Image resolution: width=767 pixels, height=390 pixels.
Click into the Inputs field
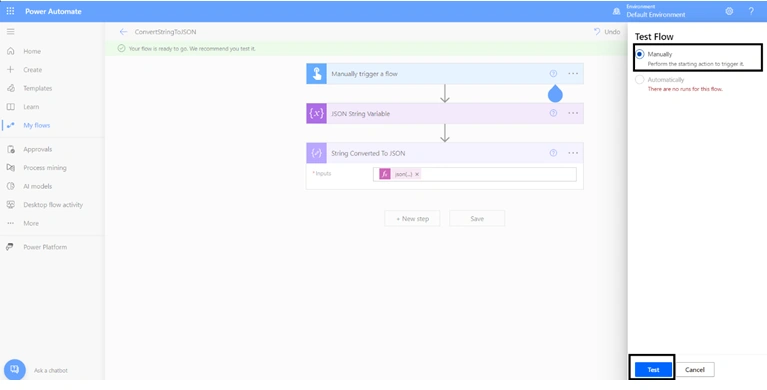(474, 174)
